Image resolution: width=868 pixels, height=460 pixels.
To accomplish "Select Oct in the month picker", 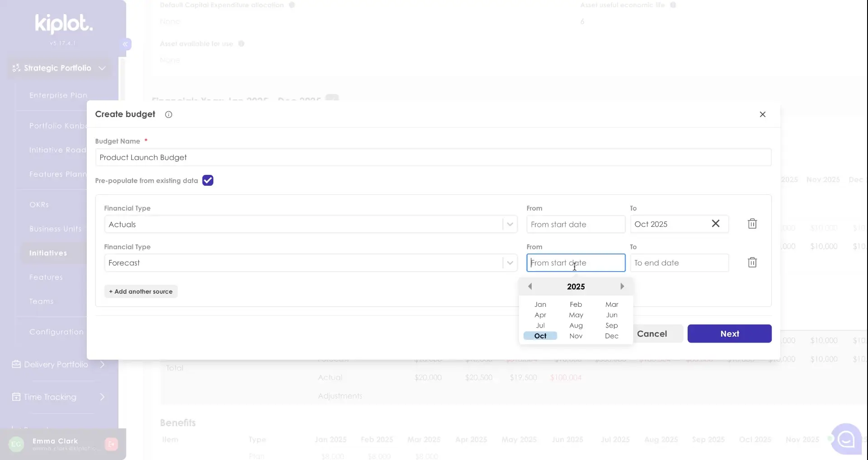I will [x=540, y=336].
